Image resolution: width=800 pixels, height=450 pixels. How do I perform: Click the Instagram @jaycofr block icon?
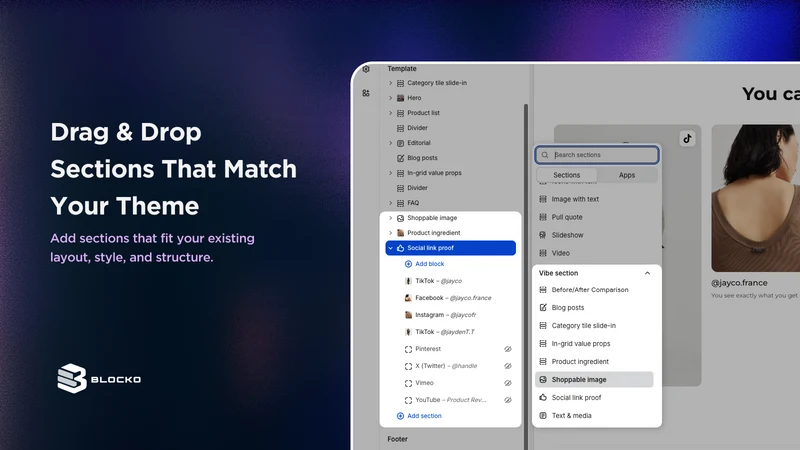point(408,315)
